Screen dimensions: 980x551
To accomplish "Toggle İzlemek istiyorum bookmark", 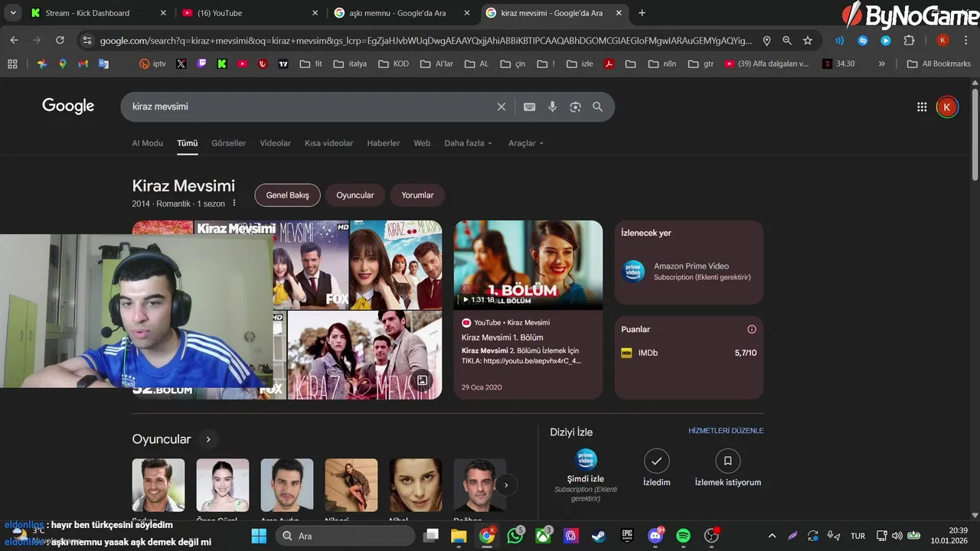I will point(727,468).
